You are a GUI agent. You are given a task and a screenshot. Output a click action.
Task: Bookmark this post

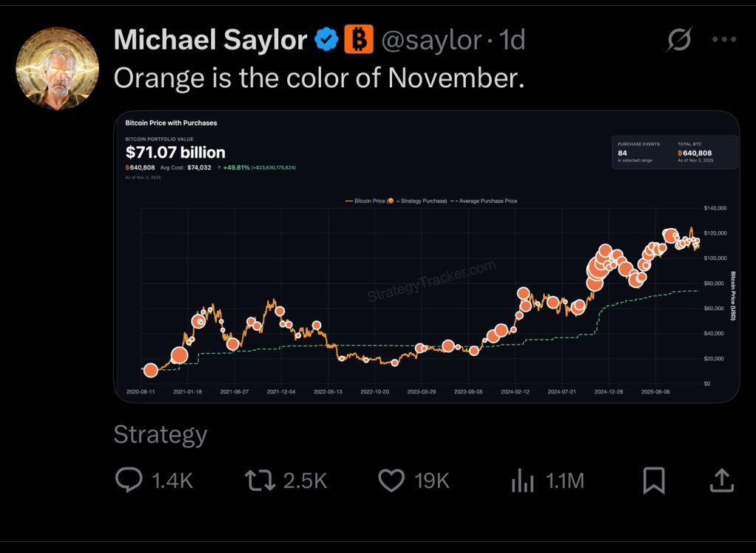click(653, 481)
